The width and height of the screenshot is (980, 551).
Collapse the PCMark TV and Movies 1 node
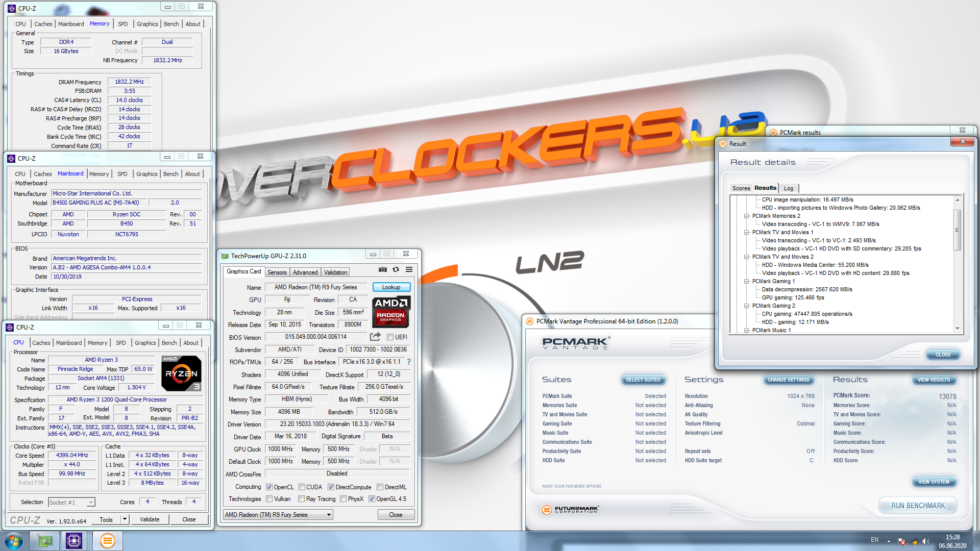pos(746,233)
